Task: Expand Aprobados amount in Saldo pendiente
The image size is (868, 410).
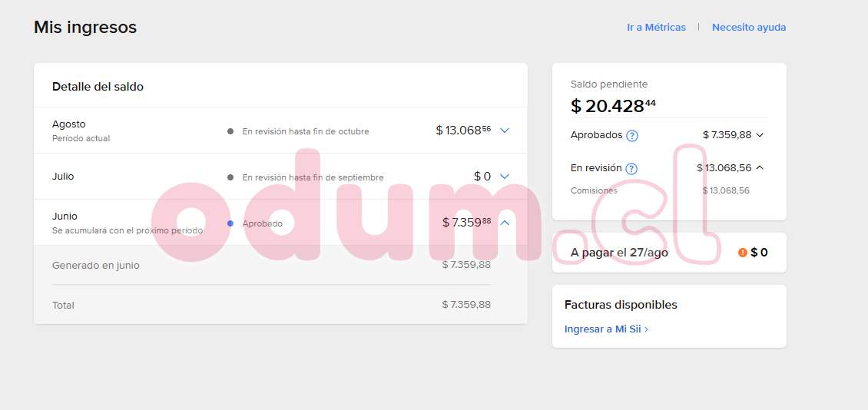Action: [760, 135]
